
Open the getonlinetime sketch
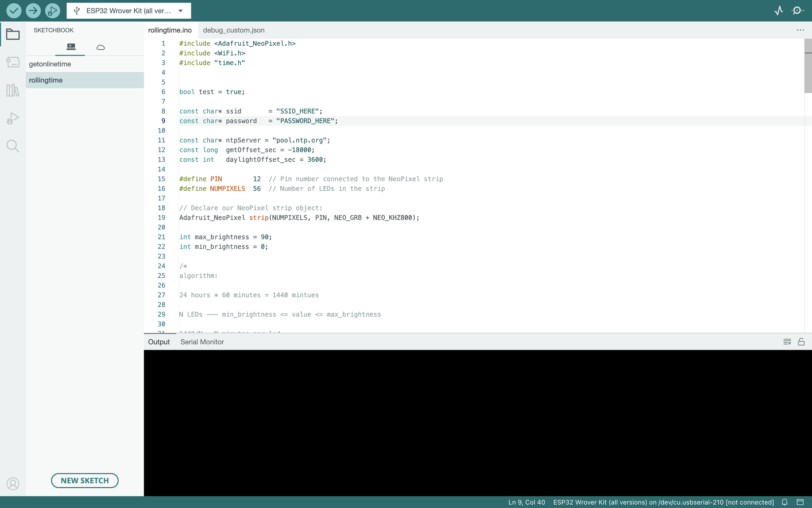[50, 64]
